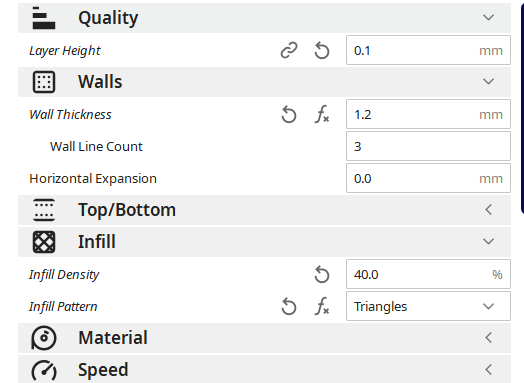Click the Infill crosshatch icon
This screenshot has width=524, height=383.
point(44,242)
